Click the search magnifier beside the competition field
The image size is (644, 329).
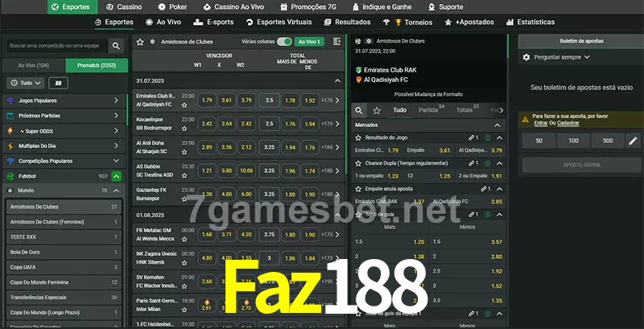coord(117,47)
